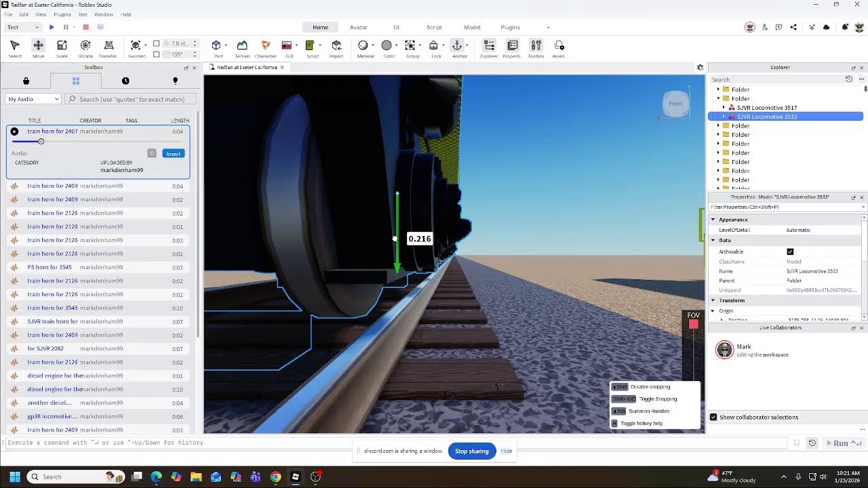Choose the Scale tool
868x488 pixels.
point(62,48)
